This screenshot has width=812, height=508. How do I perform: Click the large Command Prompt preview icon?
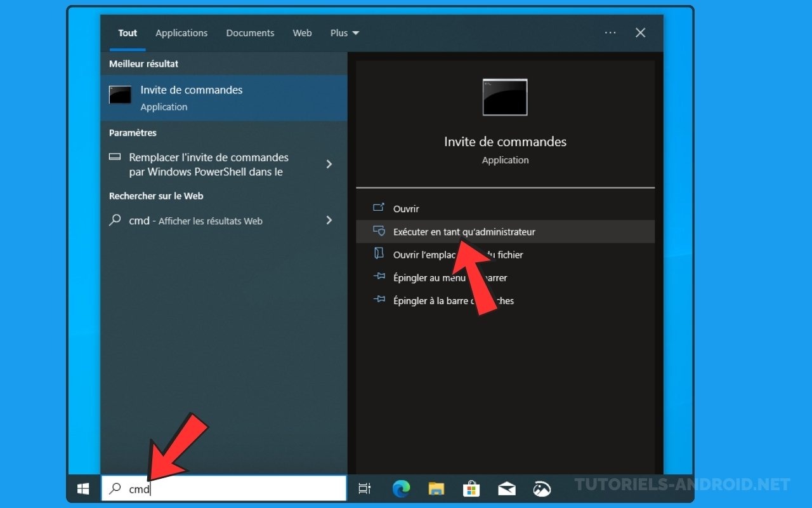click(x=505, y=97)
